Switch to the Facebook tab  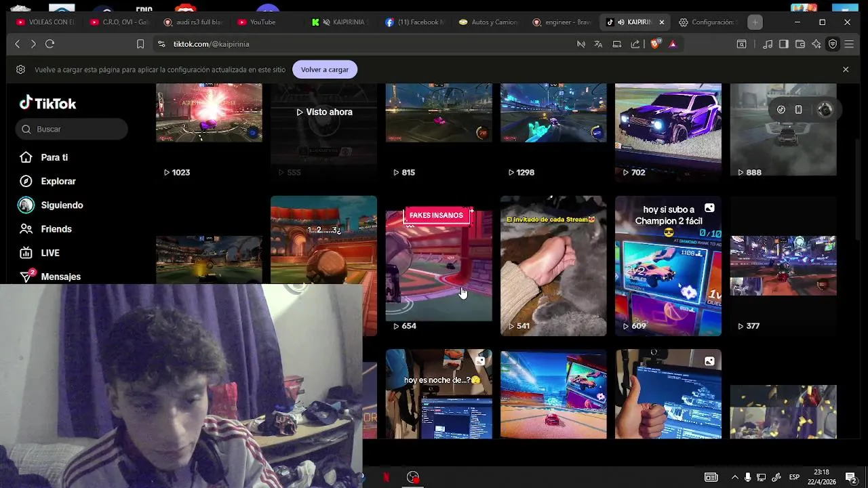coord(415,22)
